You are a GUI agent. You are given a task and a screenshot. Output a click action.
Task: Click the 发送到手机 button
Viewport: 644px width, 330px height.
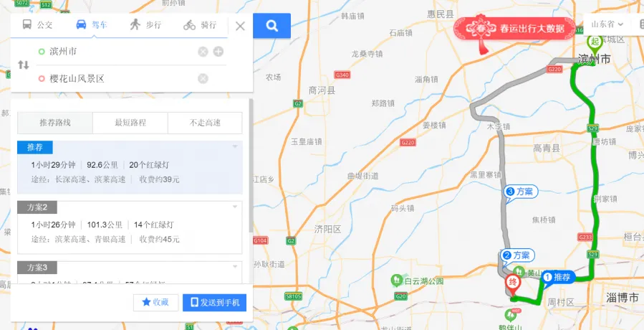[214, 303]
